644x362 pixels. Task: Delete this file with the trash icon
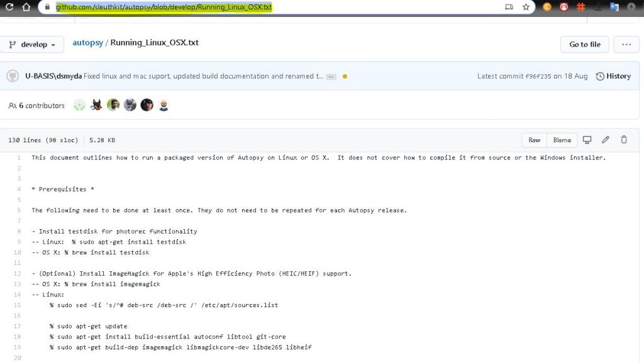pos(624,140)
